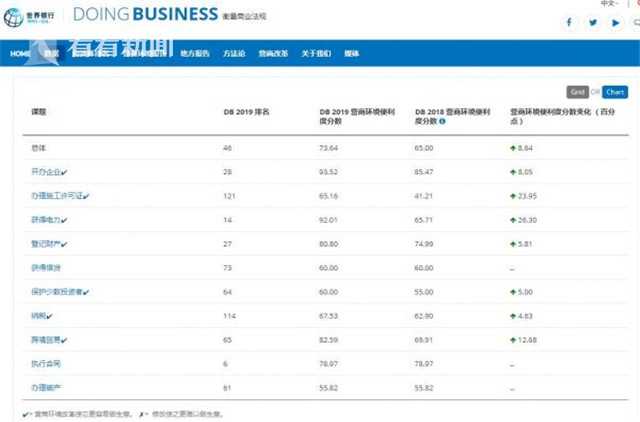Screen dimensions: 640x422
Task: Open the 地方报告 menu
Action: (195, 53)
